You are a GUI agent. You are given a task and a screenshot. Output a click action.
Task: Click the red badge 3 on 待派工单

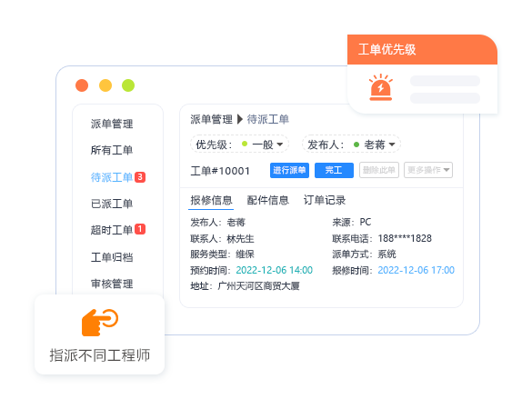click(140, 177)
